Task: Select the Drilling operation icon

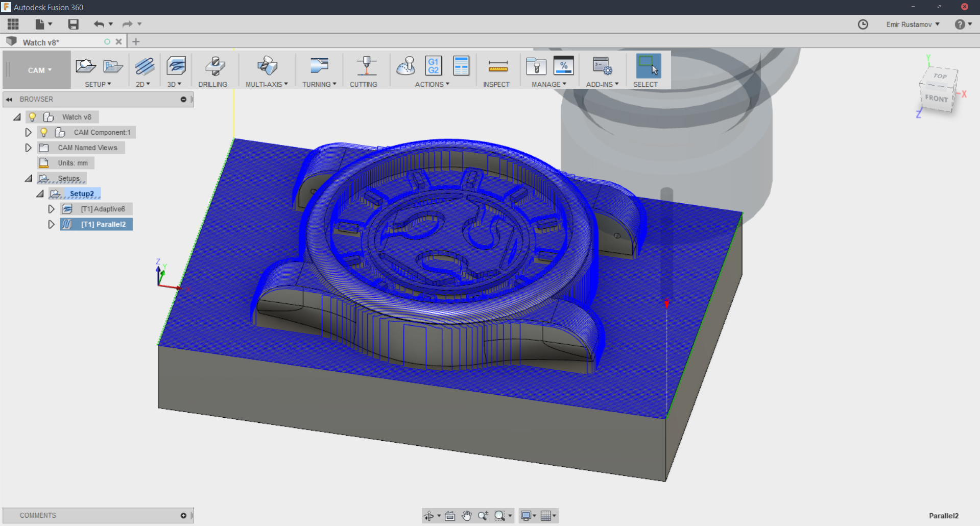Action: [214, 66]
